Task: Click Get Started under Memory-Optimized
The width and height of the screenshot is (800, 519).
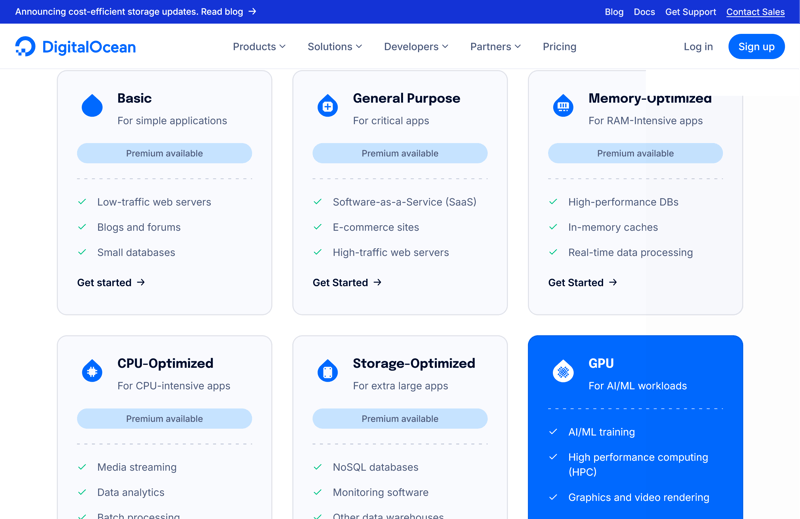Action: tap(582, 283)
